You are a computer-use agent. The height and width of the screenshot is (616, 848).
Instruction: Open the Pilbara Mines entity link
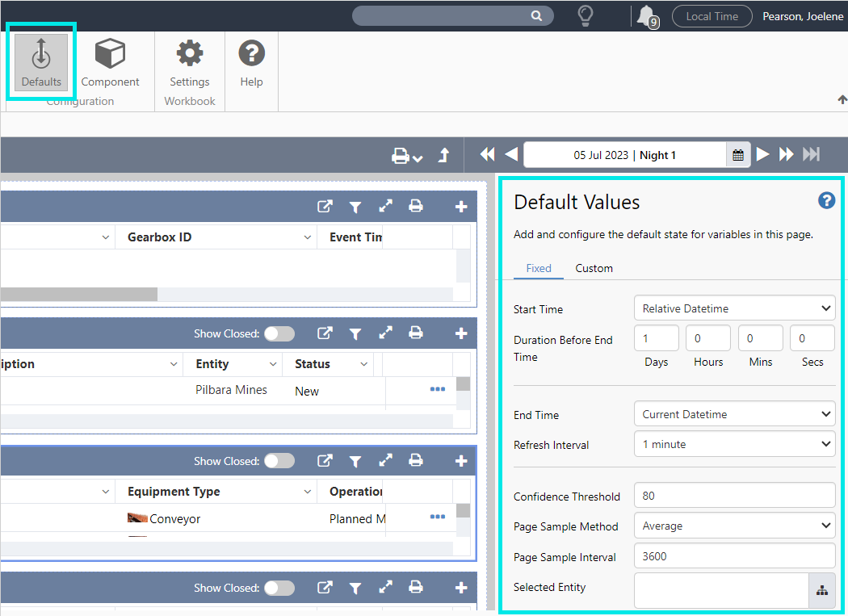point(231,390)
